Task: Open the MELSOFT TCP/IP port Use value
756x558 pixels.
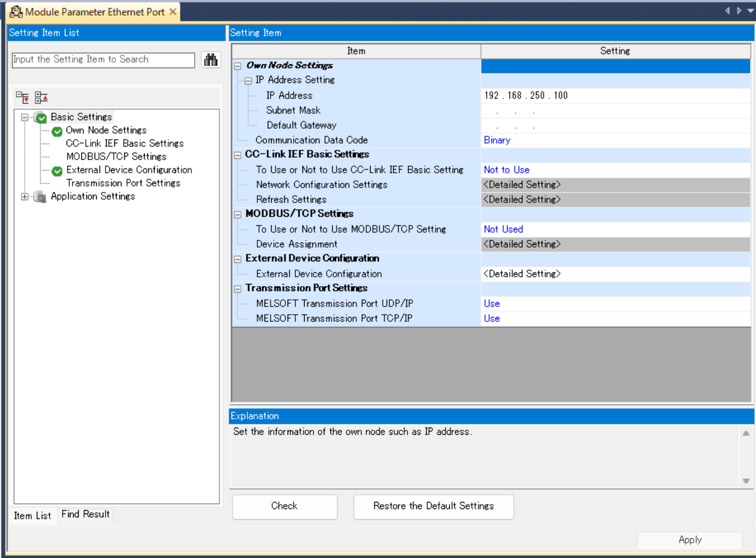Action: (616, 319)
